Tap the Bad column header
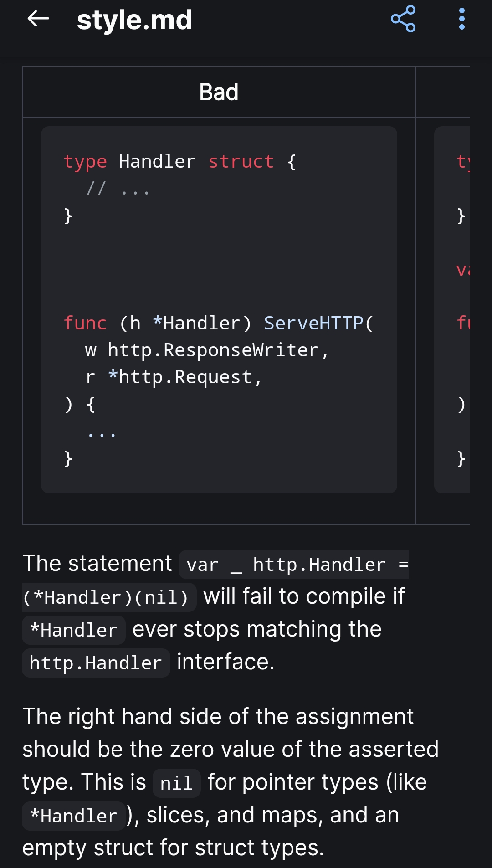This screenshot has height=868, width=492. click(219, 92)
